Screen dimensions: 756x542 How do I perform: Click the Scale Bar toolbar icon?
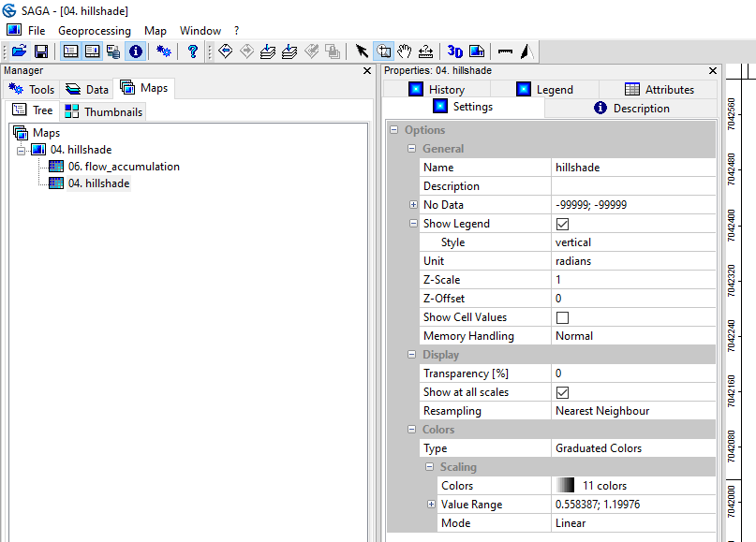point(506,51)
